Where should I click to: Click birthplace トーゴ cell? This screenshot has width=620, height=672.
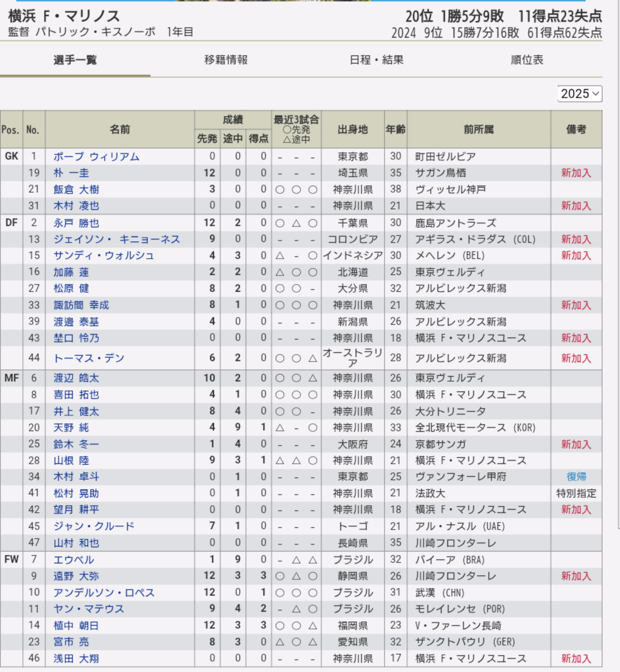click(353, 526)
